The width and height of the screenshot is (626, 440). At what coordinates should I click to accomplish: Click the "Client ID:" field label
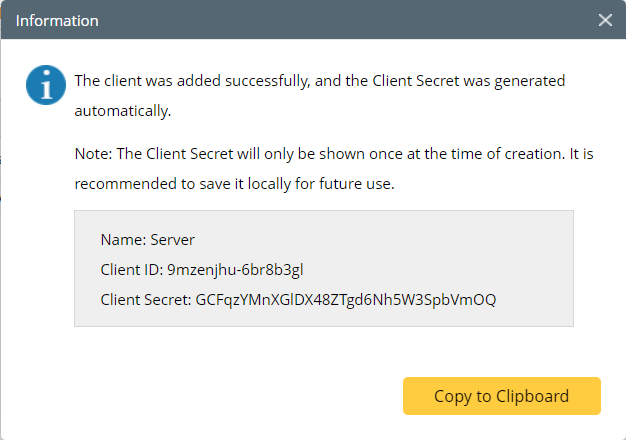[x=132, y=269]
